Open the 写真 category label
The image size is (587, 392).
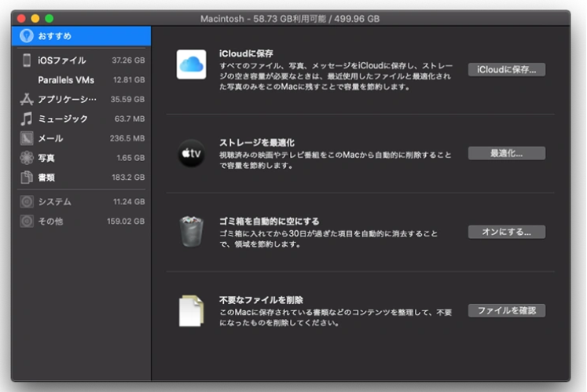click(46, 158)
